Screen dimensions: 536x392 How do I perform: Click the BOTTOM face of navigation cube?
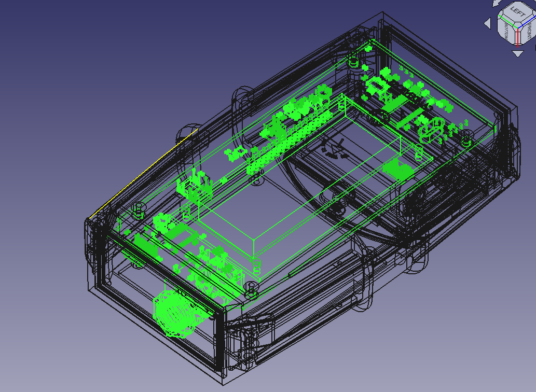click(506, 31)
